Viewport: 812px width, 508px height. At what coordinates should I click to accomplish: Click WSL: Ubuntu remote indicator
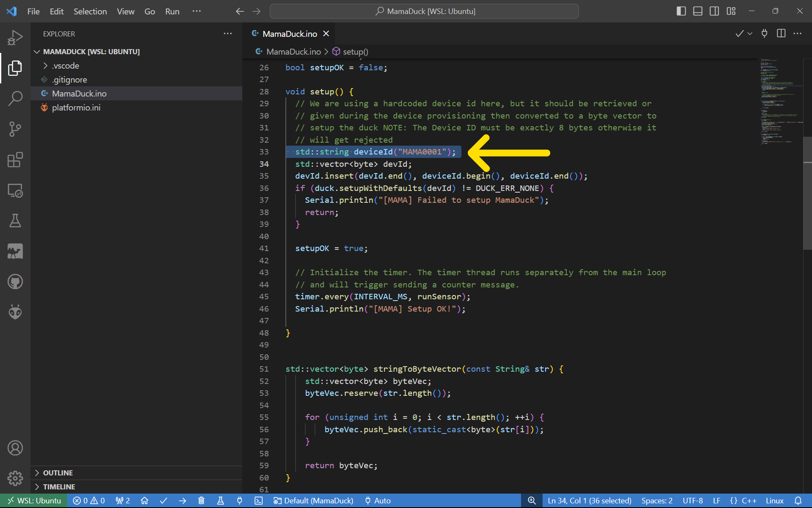click(x=34, y=501)
